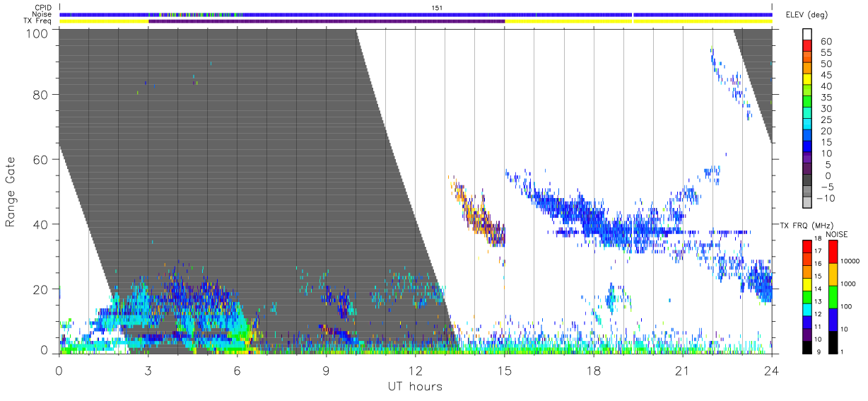This screenshot has width=868, height=401.
Task: Click the green swatch in the NOISE bar
Action: (832, 296)
